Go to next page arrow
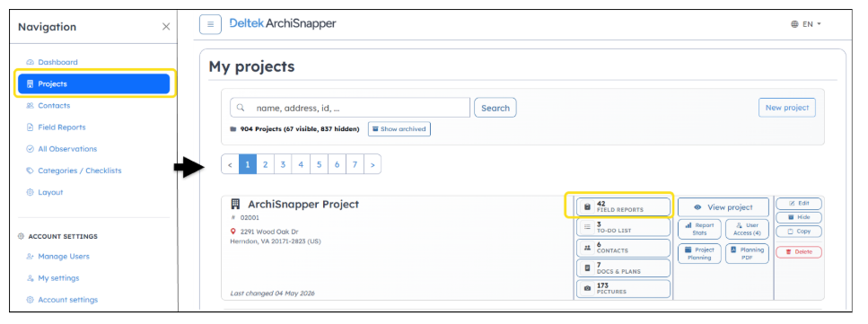The image size is (868, 324). 373,164
